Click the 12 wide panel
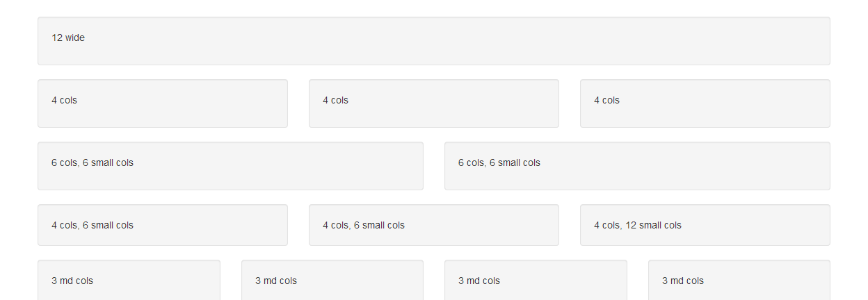Image resolution: width=868 pixels, height=300 pixels. click(434, 41)
